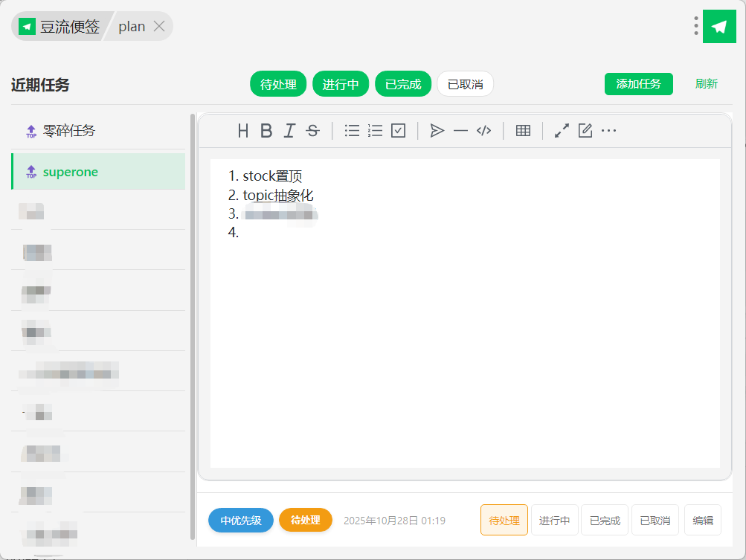Apply italic formatting to text

coord(289,131)
